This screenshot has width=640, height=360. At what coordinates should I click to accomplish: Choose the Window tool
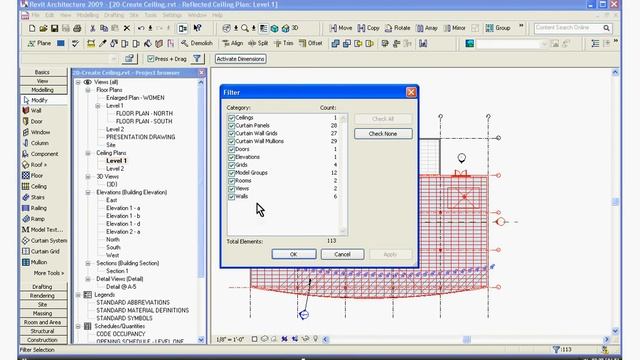pyautogui.click(x=36, y=132)
